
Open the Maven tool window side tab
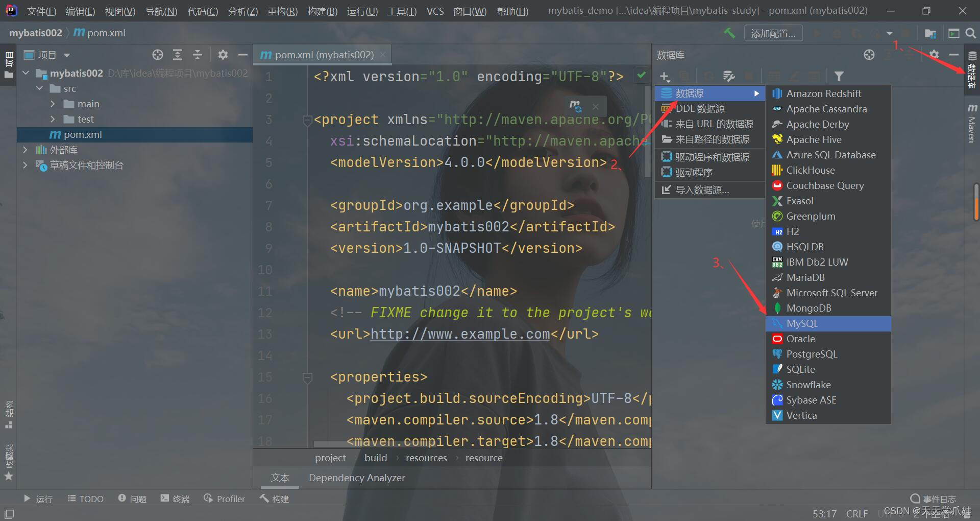972,123
